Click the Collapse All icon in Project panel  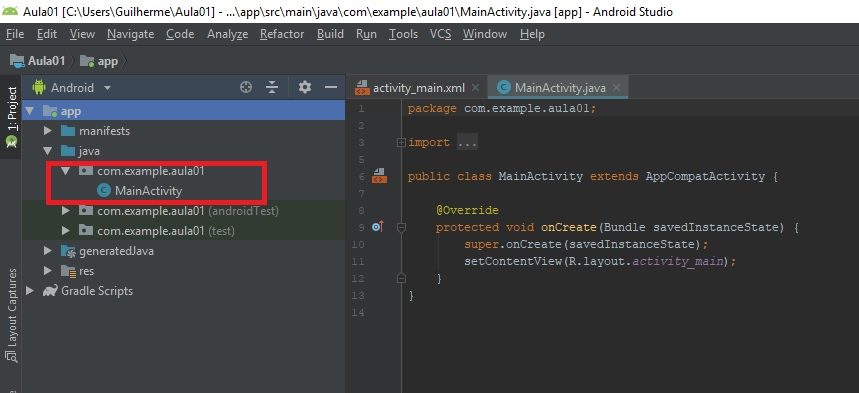(x=272, y=87)
